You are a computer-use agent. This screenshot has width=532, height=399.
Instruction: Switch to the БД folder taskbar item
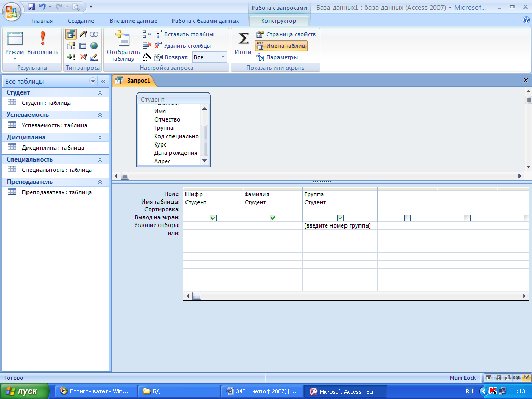pos(179,391)
